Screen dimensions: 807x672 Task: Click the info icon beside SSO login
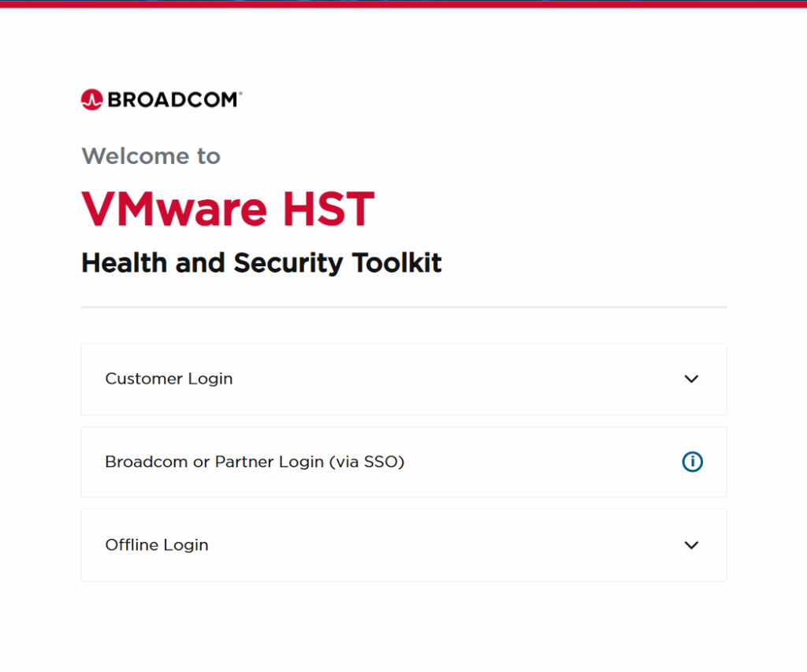point(692,462)
